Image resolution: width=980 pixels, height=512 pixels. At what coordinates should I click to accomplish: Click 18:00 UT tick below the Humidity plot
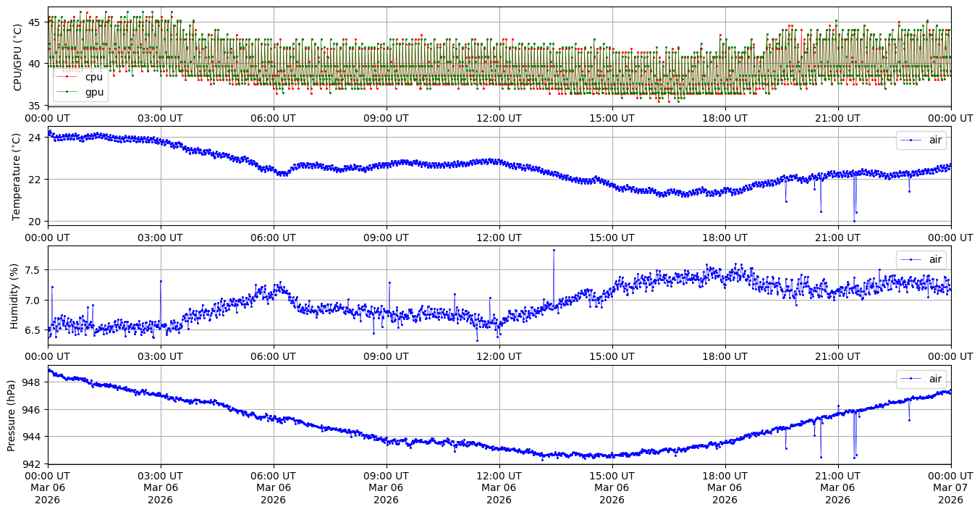[725, 356]
